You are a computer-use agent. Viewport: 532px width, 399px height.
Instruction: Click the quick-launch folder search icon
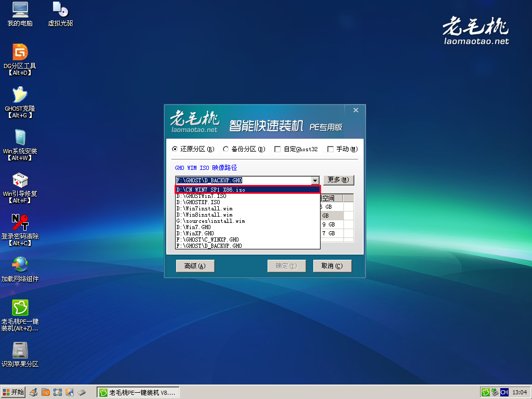(46, 393)
